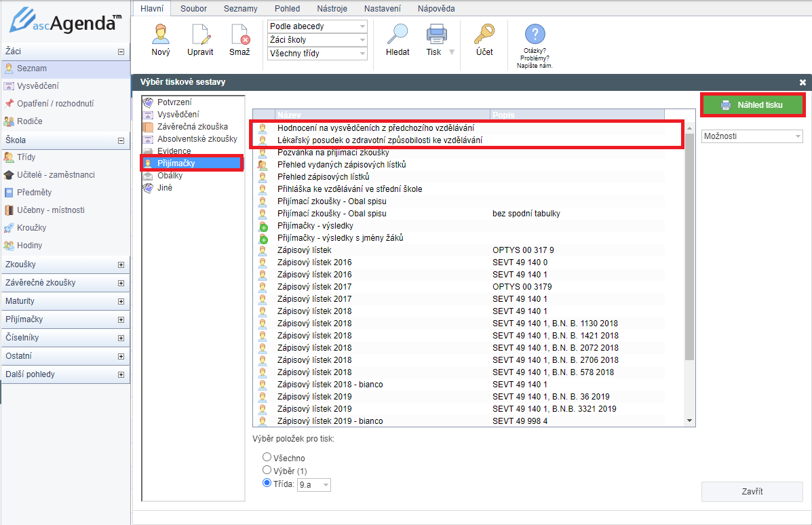This screenshot has width=812, height=525.
Task: Select the Třída radio button
Action: click(x=267, y=484)
